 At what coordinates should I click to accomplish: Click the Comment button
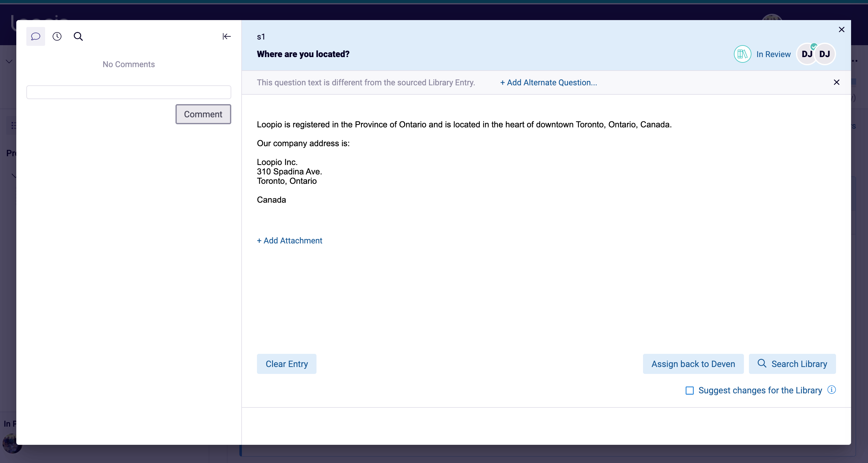coord(203,114)
